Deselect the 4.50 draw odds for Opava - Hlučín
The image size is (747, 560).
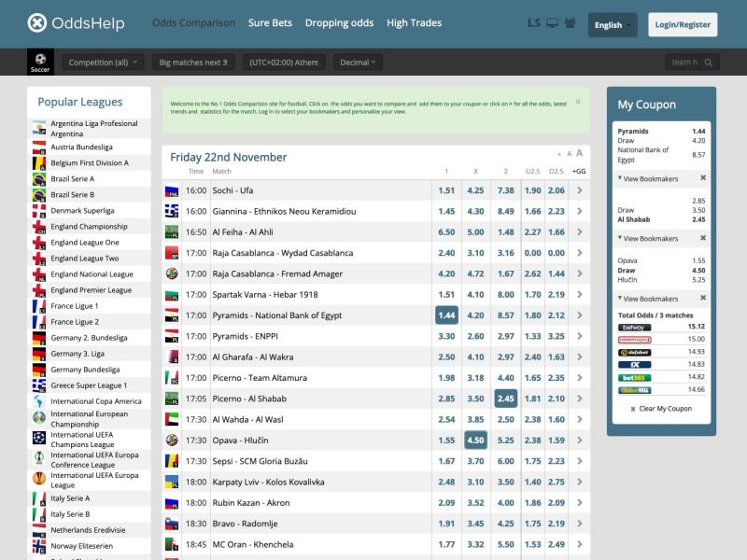point(476,441)
